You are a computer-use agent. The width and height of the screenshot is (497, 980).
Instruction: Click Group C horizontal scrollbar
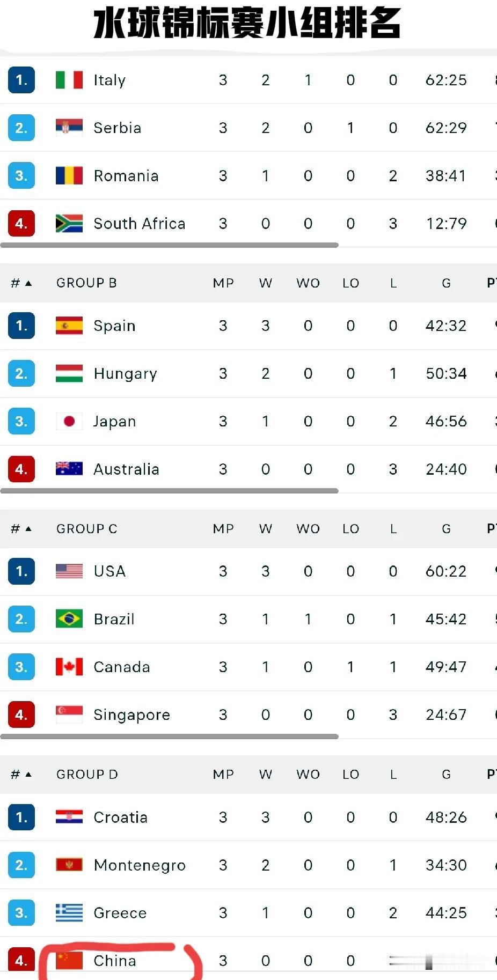[170, 736]
